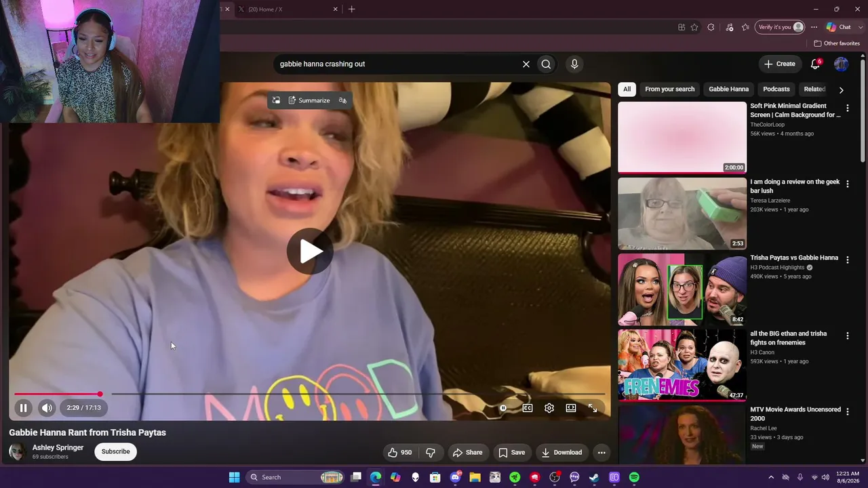Open the Soft Pink Minimal Gradient thumbnail

coord(682,138)
